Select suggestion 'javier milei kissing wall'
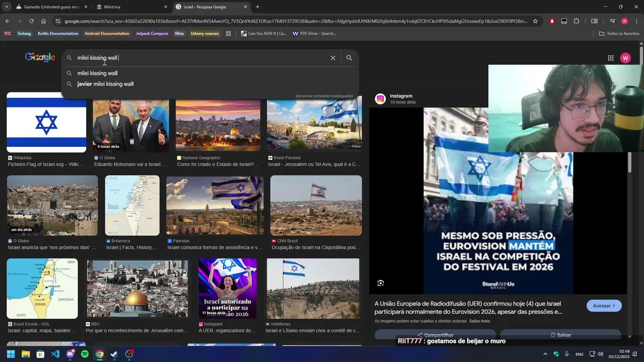Viewport: 644px width, 362px height. click(210, 84)
